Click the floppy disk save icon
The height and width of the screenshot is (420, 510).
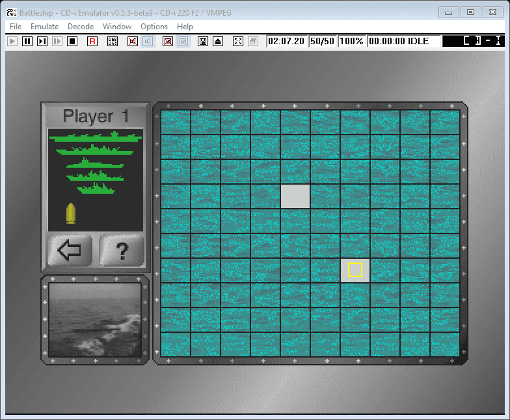203,41
